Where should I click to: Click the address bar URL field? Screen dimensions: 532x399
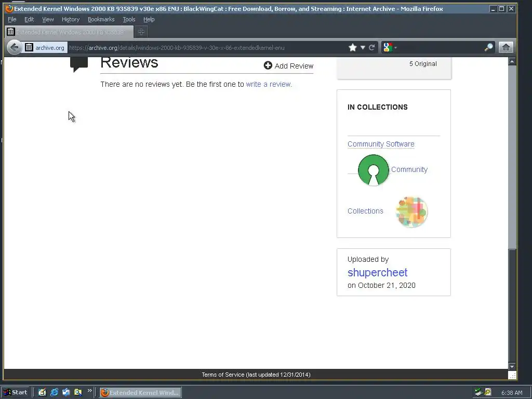(207, 47)
